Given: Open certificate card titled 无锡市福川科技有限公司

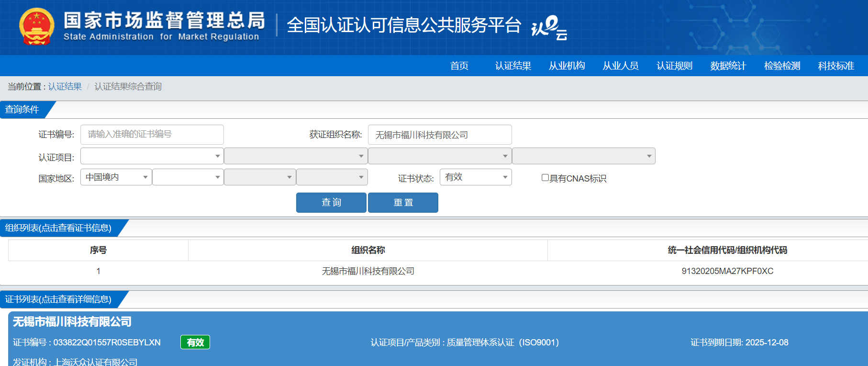Looking at the screenshot, I should pos(72,321).
